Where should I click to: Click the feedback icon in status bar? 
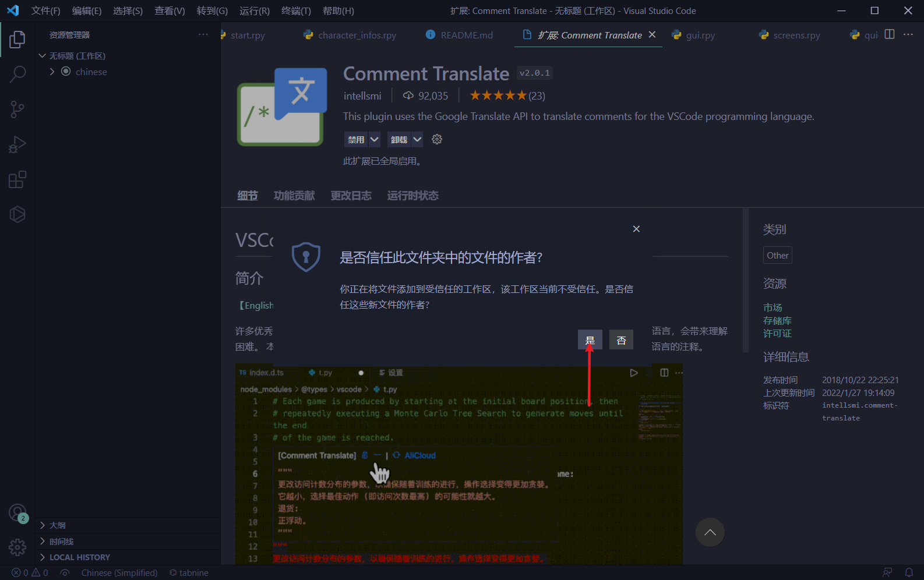[x=887, y=573]
